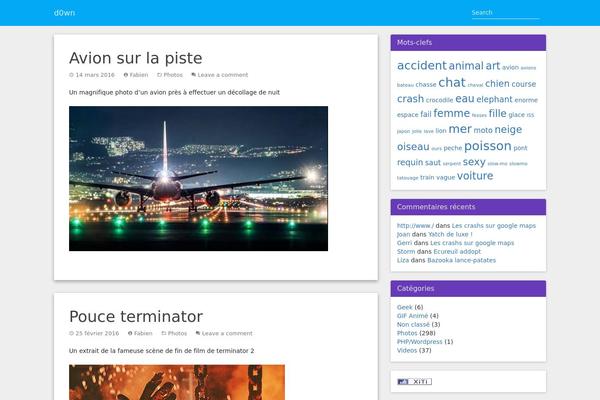This screenshot has height=400, width=600.
Task: Focus the Search field in header
Action: coord(505,13)
